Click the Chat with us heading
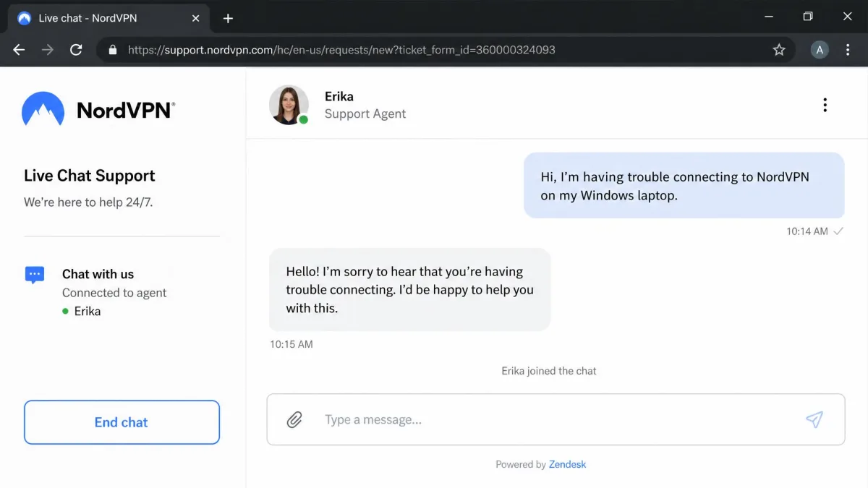 [x=98, y=274]
